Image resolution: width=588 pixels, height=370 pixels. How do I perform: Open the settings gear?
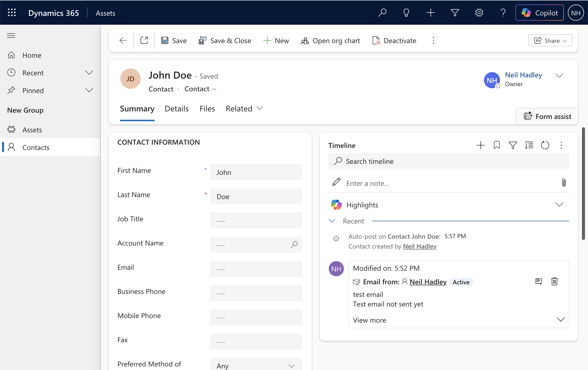tap(479, 13)
